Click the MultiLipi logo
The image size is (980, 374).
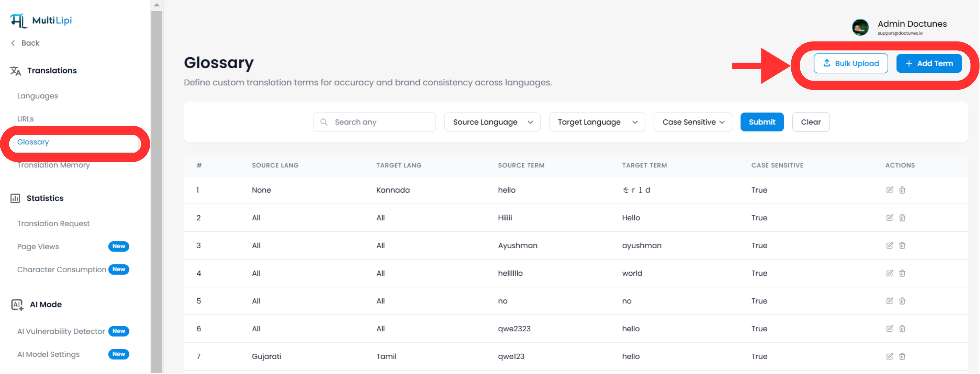(41, 21)
